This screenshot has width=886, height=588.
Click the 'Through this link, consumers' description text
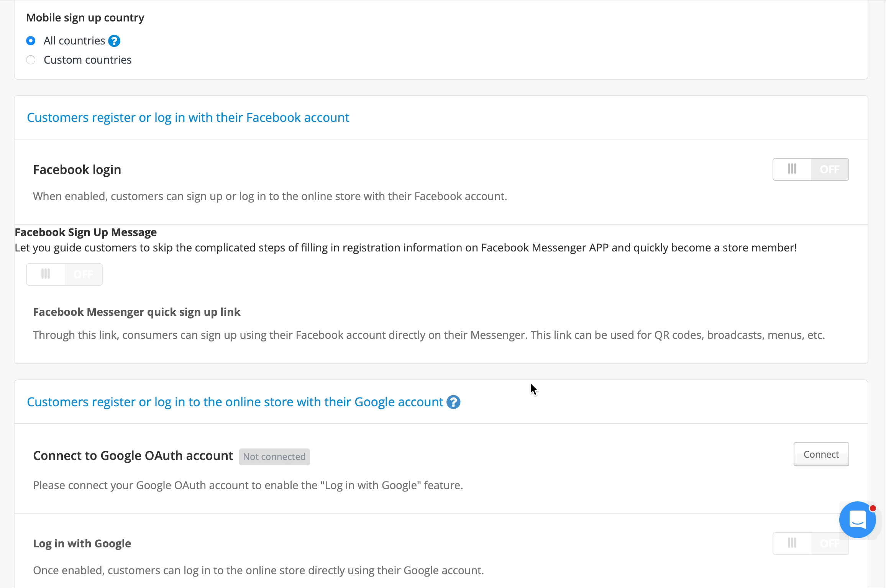429,335
